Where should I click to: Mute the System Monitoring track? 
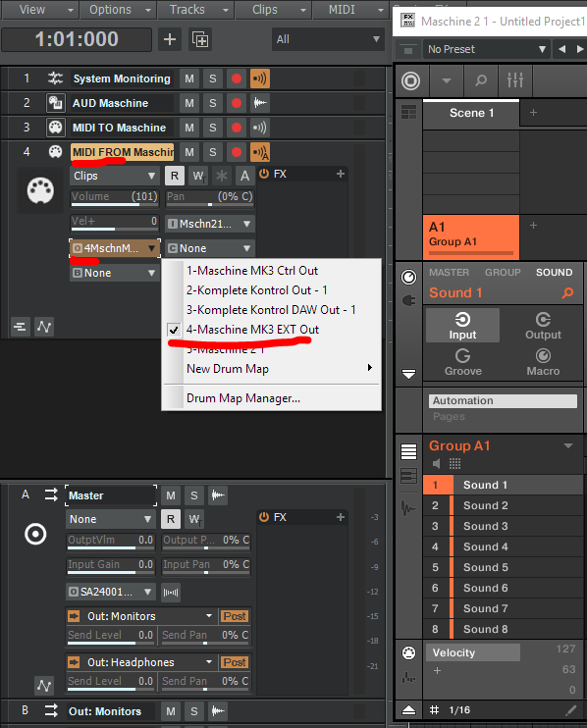[189, 78]
